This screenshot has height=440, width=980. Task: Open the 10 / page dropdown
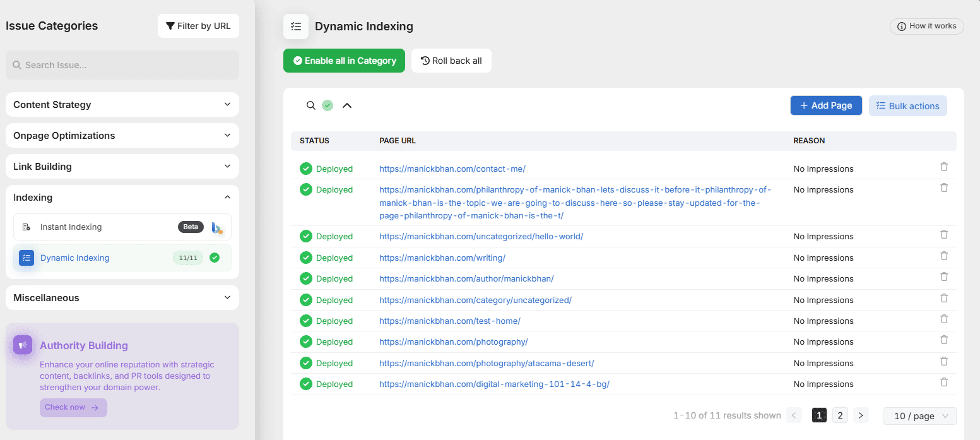[919, 416]
